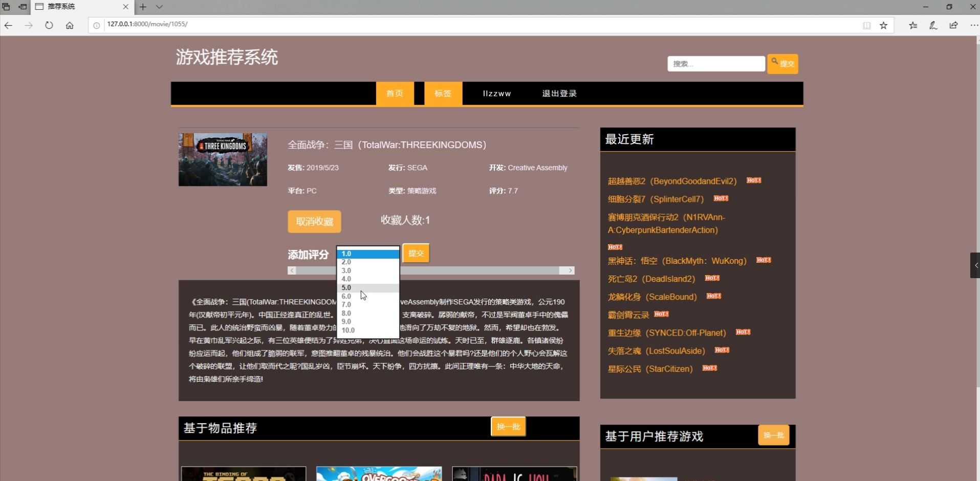Choose rating 4.0 from the list
This screenshot has width=980, height=481.
coord(368,279)
